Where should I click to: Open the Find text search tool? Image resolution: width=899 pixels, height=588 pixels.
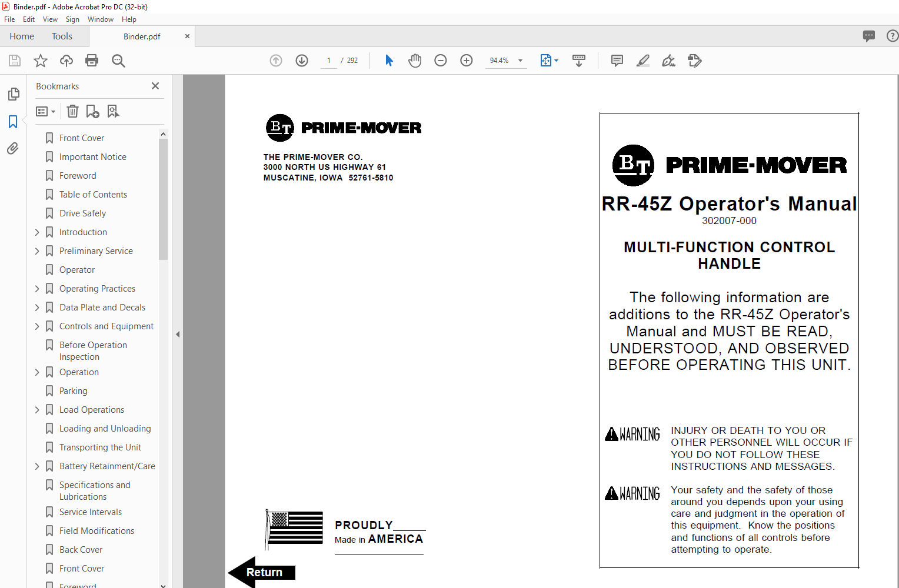118,61
